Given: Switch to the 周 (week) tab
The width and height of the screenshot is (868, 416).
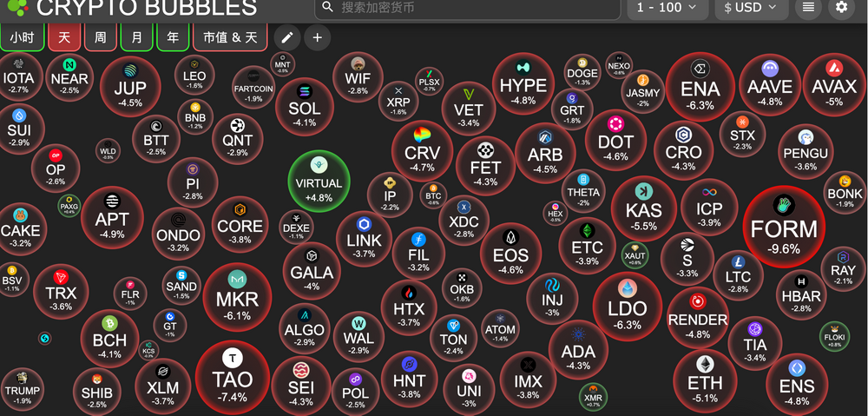Looking at the screenshot, I should tap(100, 37).
